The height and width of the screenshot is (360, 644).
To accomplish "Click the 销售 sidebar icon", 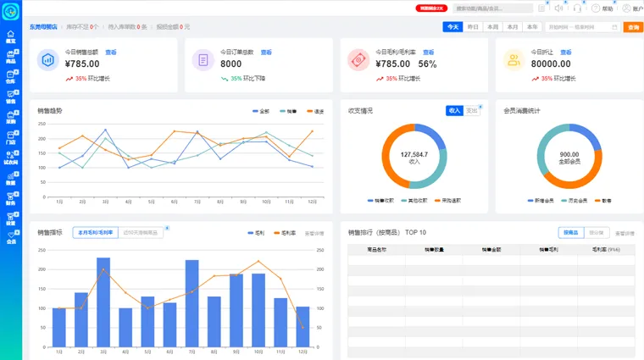I will [11, 97].
